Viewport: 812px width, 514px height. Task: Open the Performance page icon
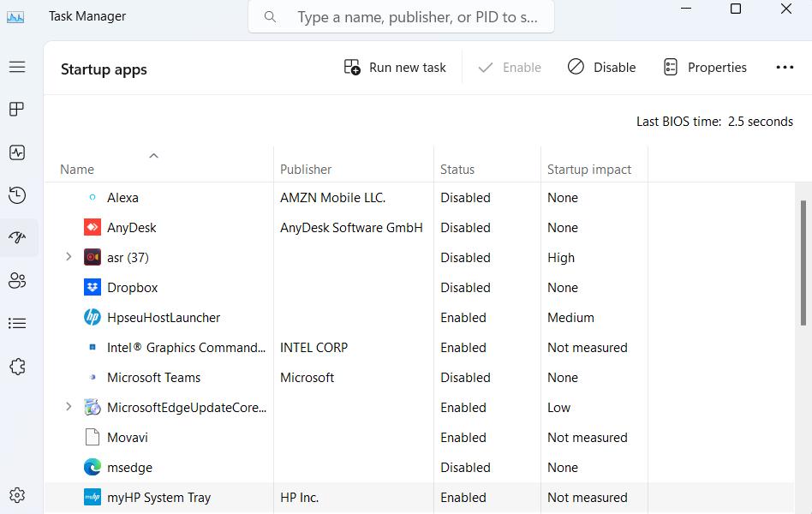tap(17, 152)
